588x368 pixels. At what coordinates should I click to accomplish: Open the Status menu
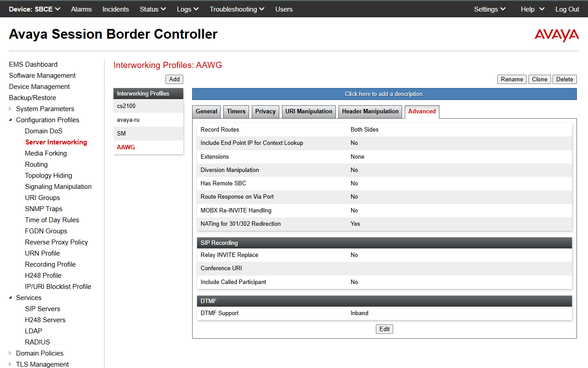pyautogui.click(x=153, y=9)
